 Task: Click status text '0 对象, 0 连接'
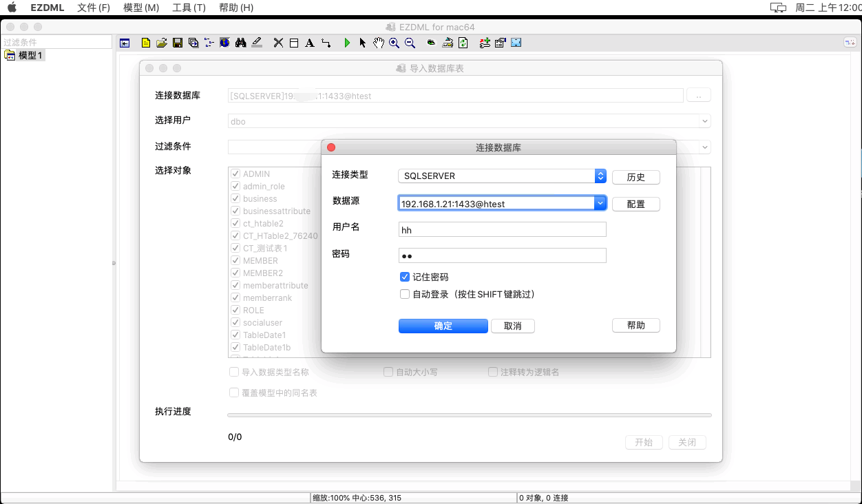point(543,498)
